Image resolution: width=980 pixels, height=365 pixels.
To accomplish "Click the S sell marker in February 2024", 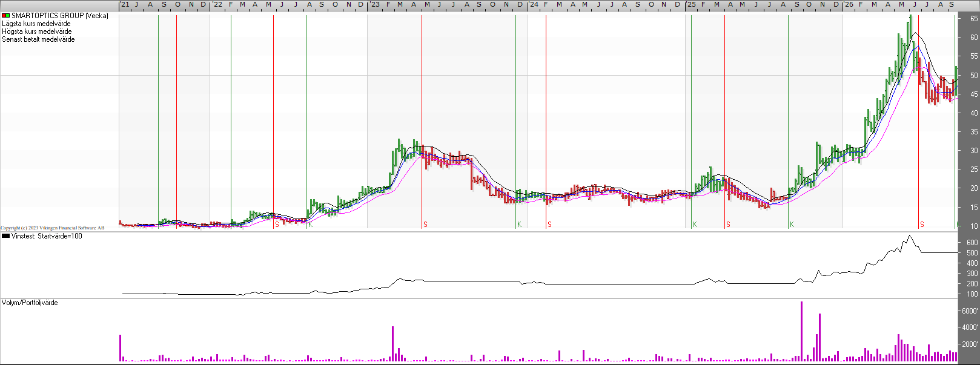I will coord(549,225).
